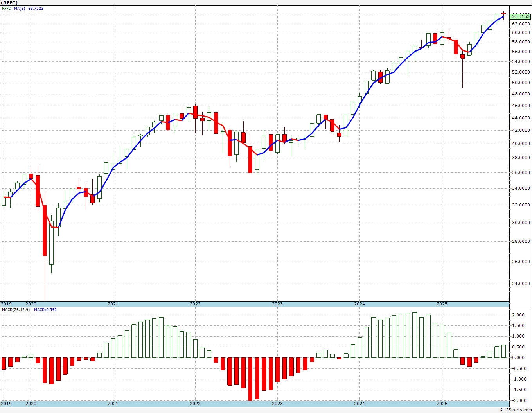Click the 50.0000 price axis label

pyautogui.click(x=521, y=83)
